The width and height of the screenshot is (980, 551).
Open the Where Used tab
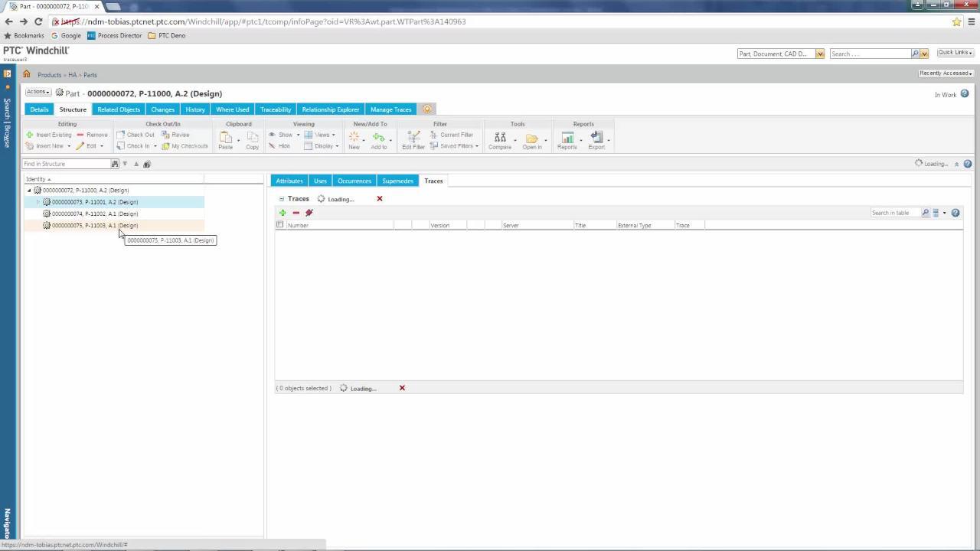233,109
